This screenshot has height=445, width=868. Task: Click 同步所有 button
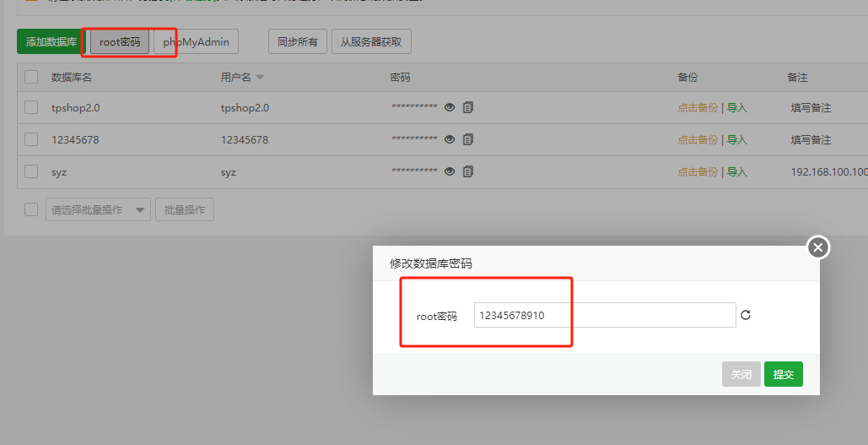pos(297,41)
